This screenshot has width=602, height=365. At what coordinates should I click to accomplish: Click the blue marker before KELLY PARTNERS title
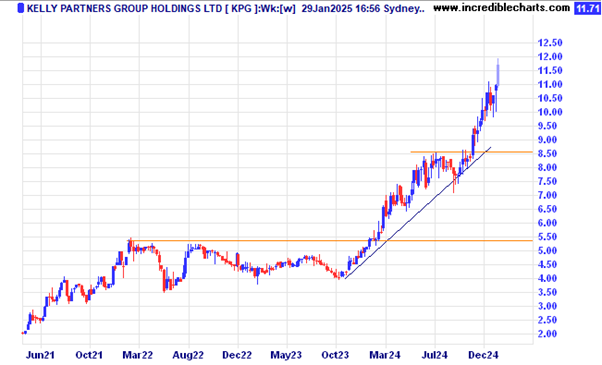click(21, 8)
